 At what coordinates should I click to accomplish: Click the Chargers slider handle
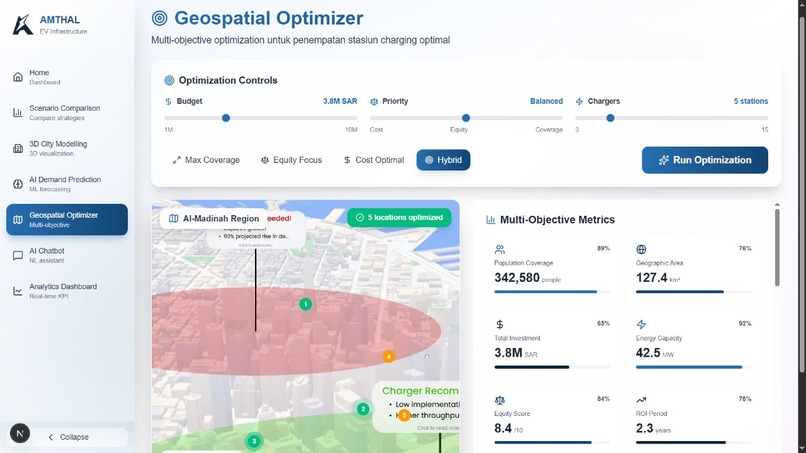click(x=610, y=118)
